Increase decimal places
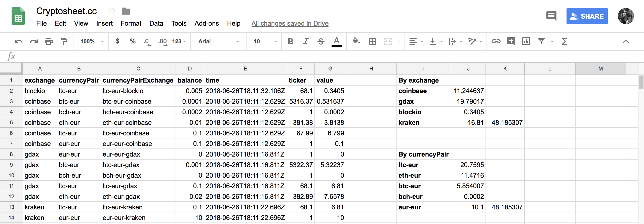This screenshot has width=644, height=224. click(x=163, y=42)
